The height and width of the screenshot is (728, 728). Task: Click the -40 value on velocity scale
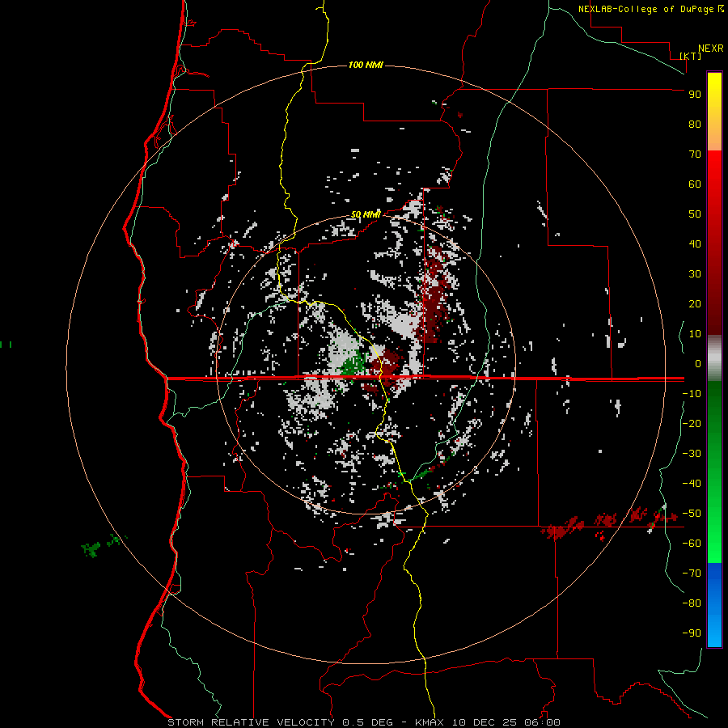point(692,484)
